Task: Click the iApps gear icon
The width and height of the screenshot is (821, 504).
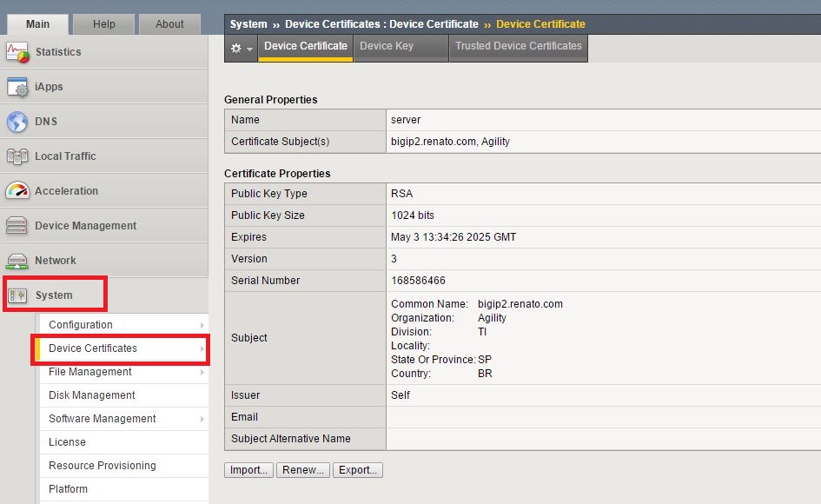Action: 17,87
